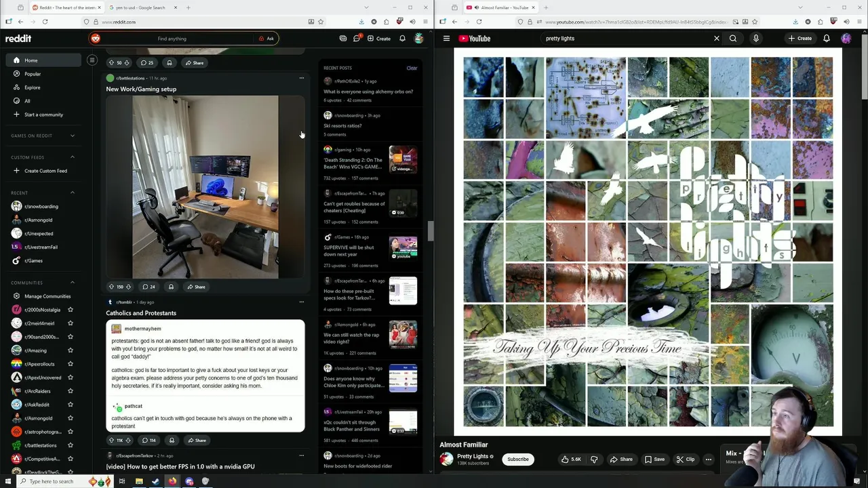Clip the YouTube video
Image resolution: width=868 pixels, height=488 pixels.
[x=686, y=460]
